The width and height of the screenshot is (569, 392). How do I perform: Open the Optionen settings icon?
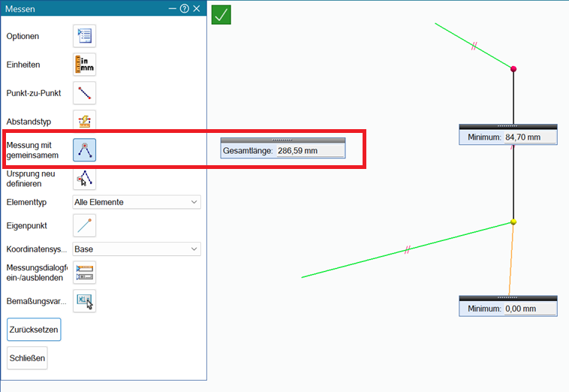pos(84,36)
